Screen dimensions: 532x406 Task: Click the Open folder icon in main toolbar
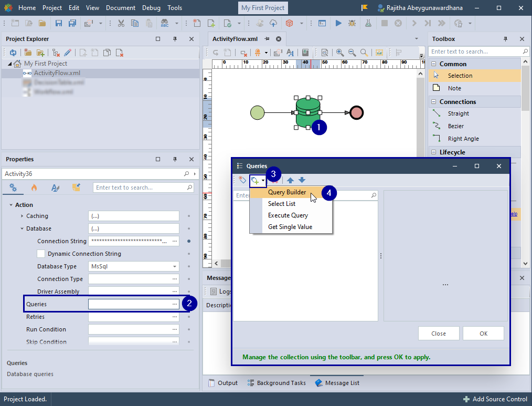coord(42,23)
